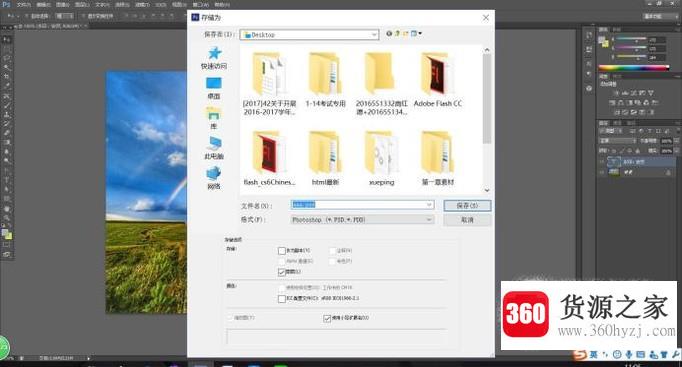Toggle the Alpha 通道 checkbox
Image resolution: width=682 pixels, height=367 pixels.
point(282,261)
